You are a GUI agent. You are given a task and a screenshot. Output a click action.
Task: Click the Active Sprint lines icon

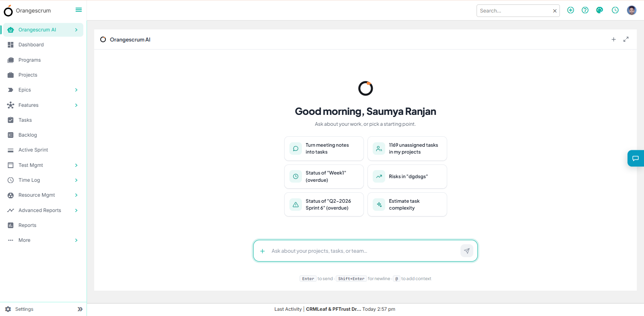click(x=10, y=150)
